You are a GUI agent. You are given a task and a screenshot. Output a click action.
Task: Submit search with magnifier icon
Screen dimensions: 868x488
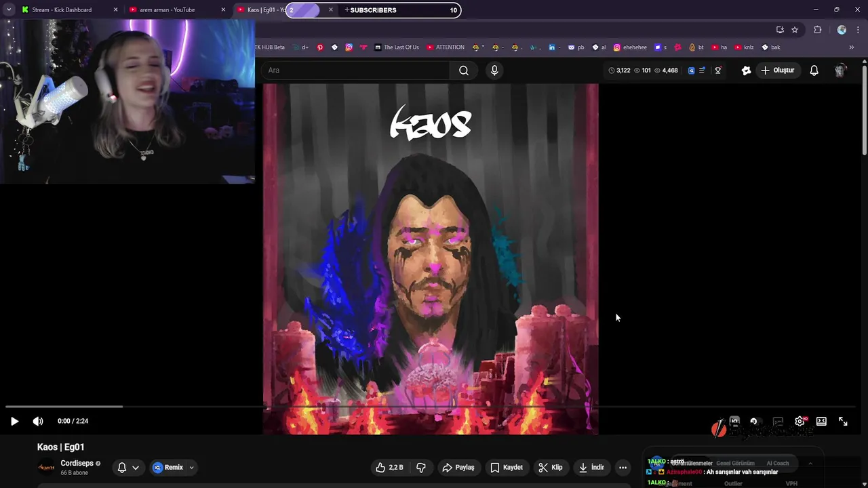[464, 70]
